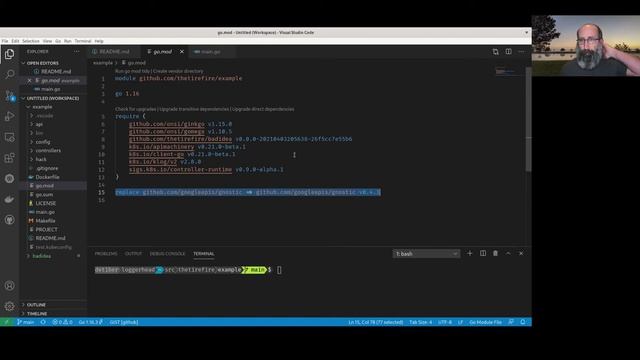Open the Kubernetes view in the activity bar
Image resolution: width=640 pixels, height=360 pixels.
click(x=9, y=178)
